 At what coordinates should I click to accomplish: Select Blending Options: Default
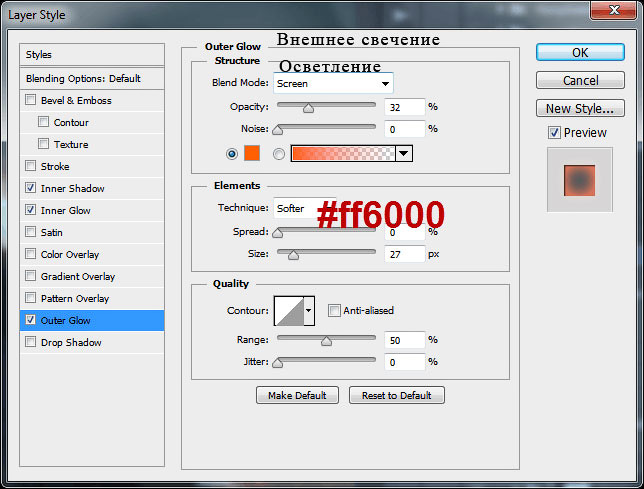pyautogui.click(x=92, y=78)
